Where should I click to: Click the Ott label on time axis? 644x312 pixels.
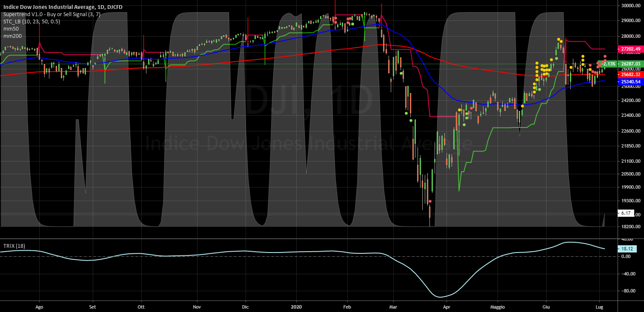[142, 306]
